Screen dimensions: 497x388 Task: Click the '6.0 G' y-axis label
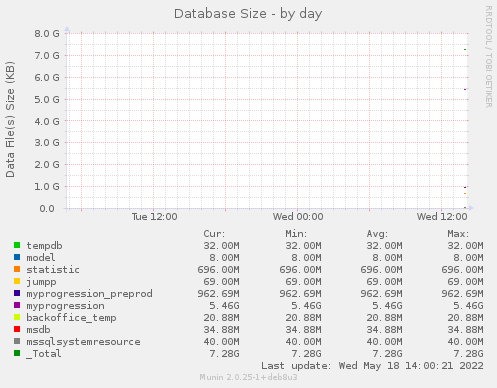[47, 77]
